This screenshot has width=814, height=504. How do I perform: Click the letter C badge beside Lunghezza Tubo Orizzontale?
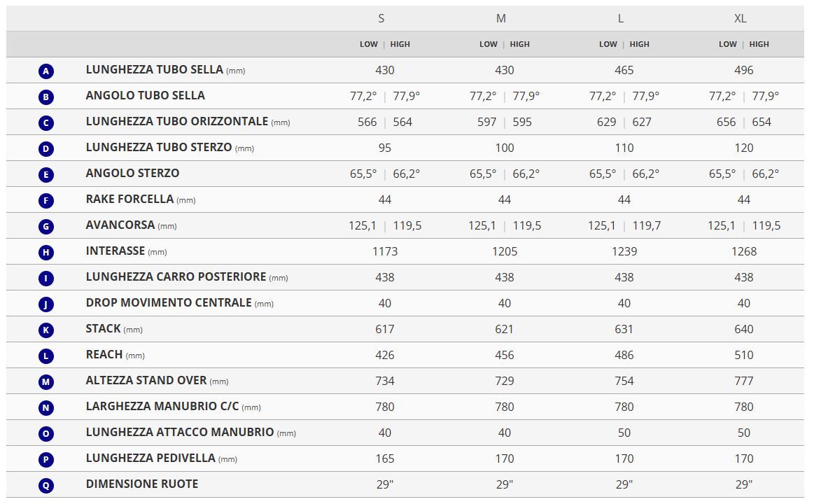click(x=46, y=122)
